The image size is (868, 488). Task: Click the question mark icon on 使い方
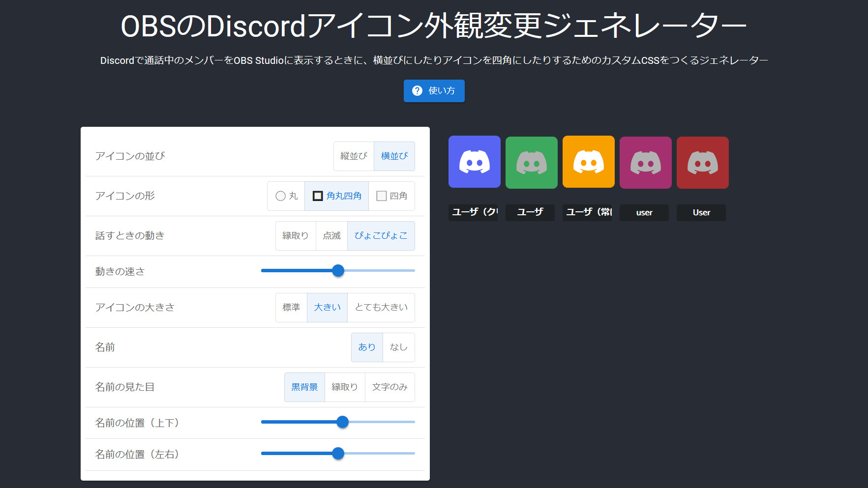tap(417, 91)
